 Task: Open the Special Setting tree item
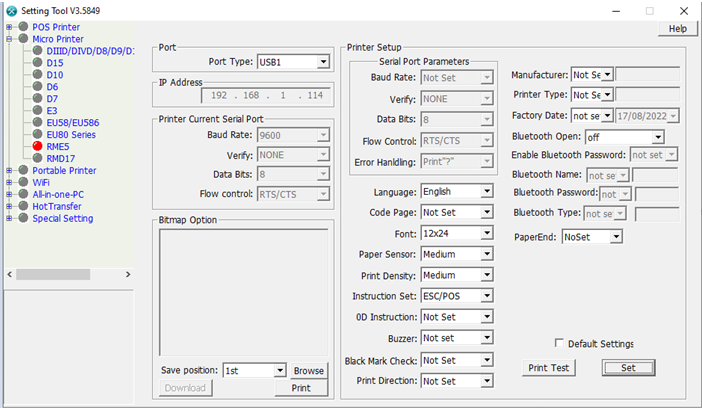62,218
